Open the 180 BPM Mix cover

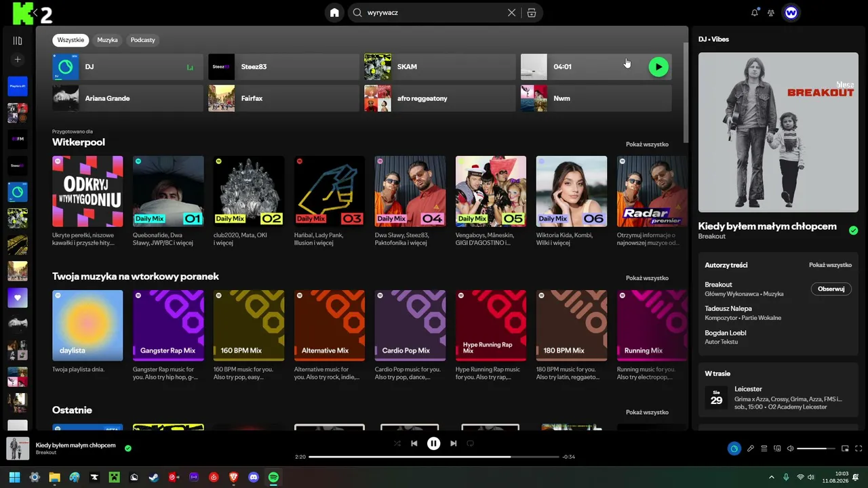572,325
